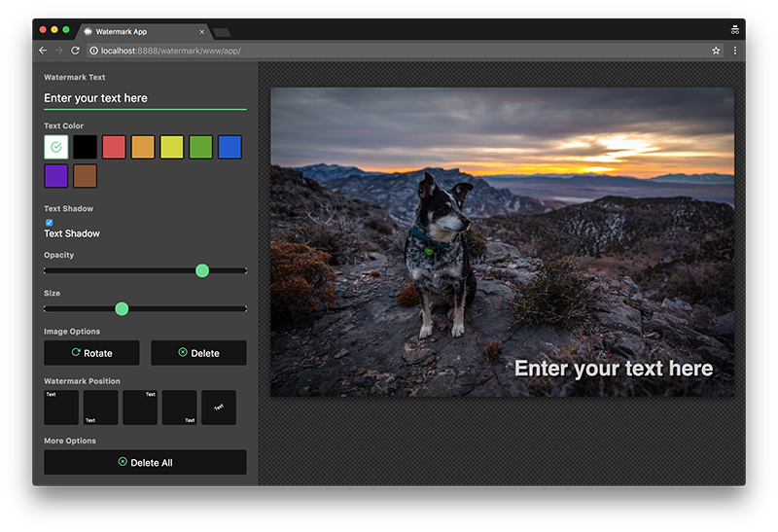
Task: Pick the brown text color swatch
Action: point(85,176)
